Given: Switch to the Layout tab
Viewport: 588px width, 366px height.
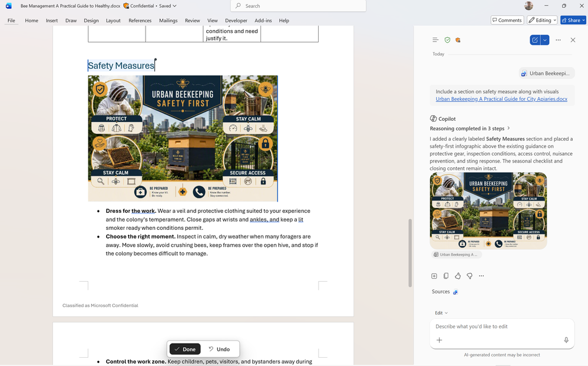Looking at the screenshot, I should (x=113, y=20).
